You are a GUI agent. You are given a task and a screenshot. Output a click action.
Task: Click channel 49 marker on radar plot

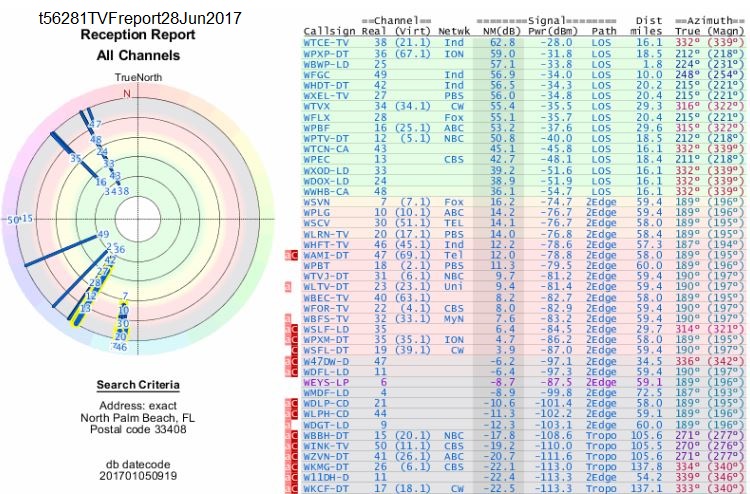click(x=102, y=234)
